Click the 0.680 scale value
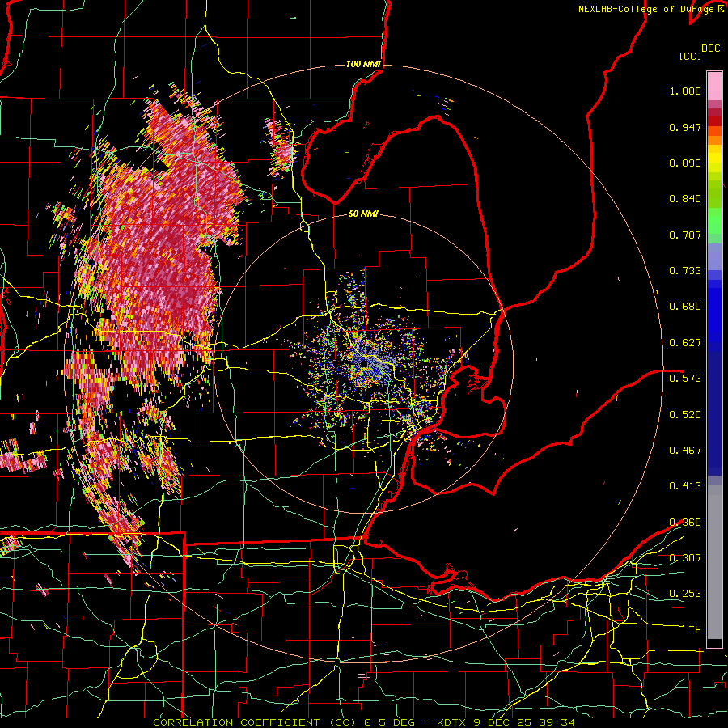This screenshot has height=728, width=728. point(685,307)
